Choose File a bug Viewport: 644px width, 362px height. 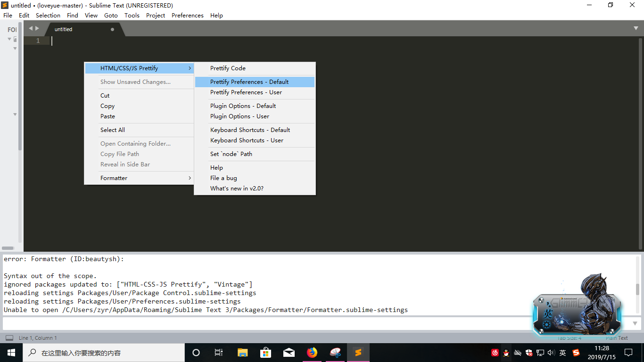[x=255, y=178]
